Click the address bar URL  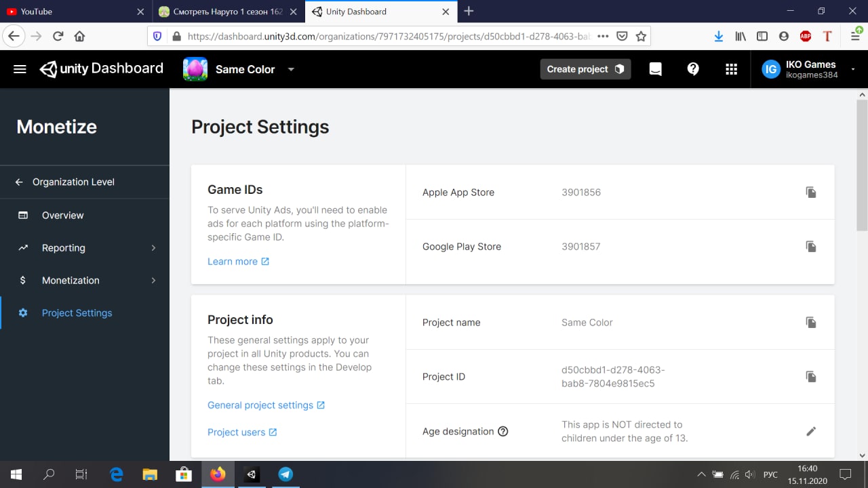click(x=390, y=37)
